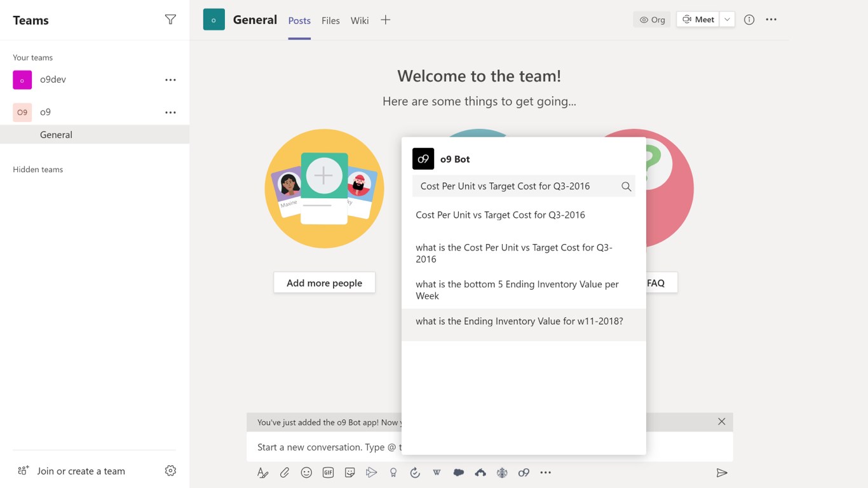The height and width of the screenshot is (488, 868).
Task: Open the Wikipedia app icon
Action: pyautogui.click(x=437, y=473)
